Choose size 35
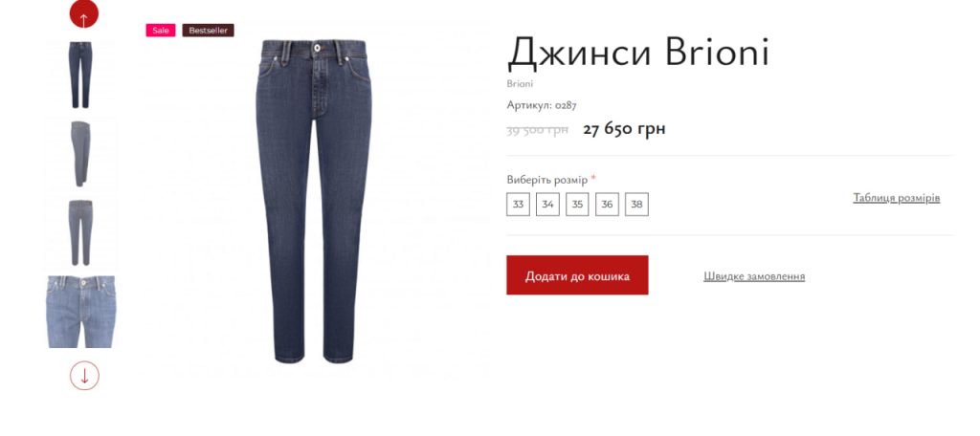 click(x=577, y=205)
